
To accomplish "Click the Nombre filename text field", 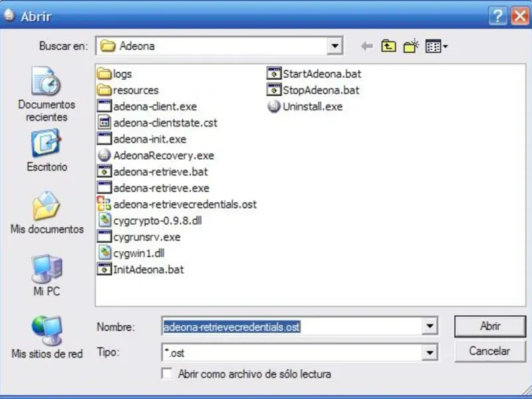I will (293, 327).
